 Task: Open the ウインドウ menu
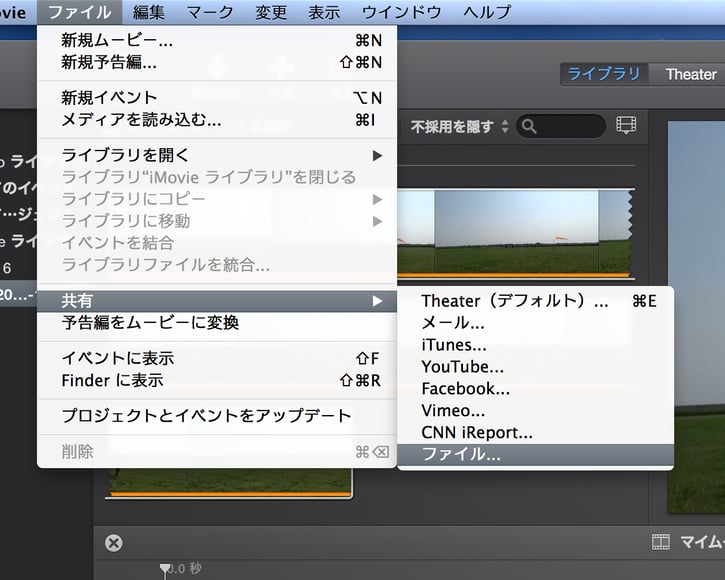click(401, 12)
